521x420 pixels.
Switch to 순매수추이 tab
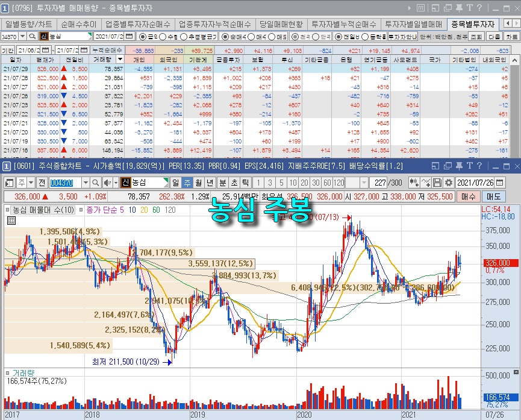tap(79, 24)
